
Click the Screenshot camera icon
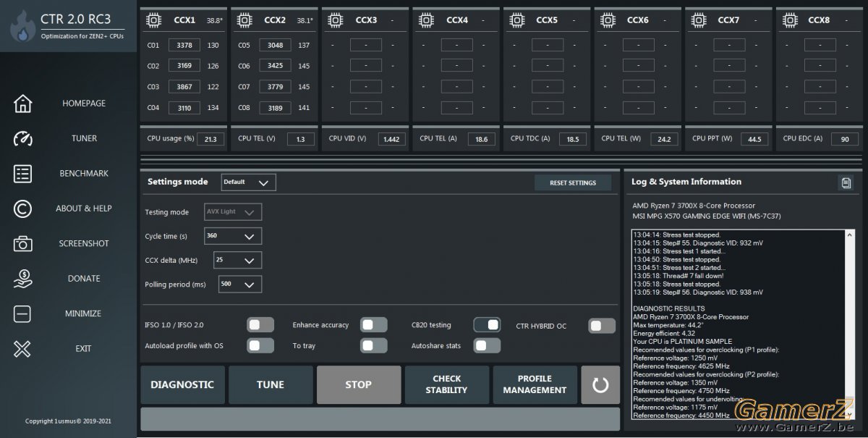pyautogui.click(x=22, y=243)
